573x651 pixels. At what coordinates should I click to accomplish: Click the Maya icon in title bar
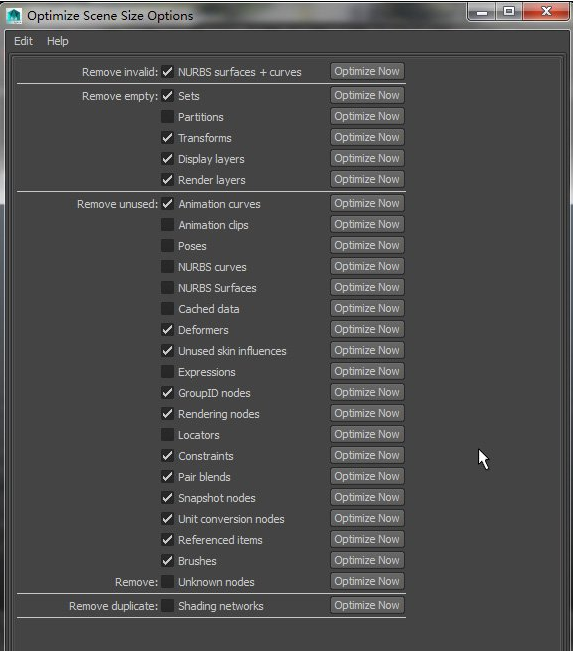15,16
